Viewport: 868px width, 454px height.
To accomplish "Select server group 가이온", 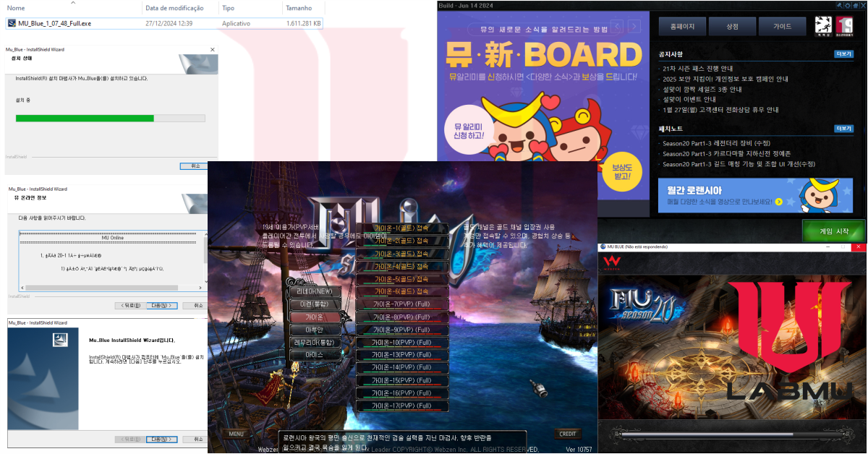I will [x=315, y=317].
